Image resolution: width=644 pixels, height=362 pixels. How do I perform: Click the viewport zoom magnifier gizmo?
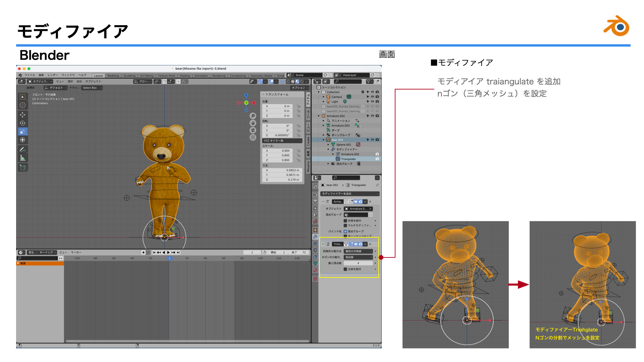point(253,116)
